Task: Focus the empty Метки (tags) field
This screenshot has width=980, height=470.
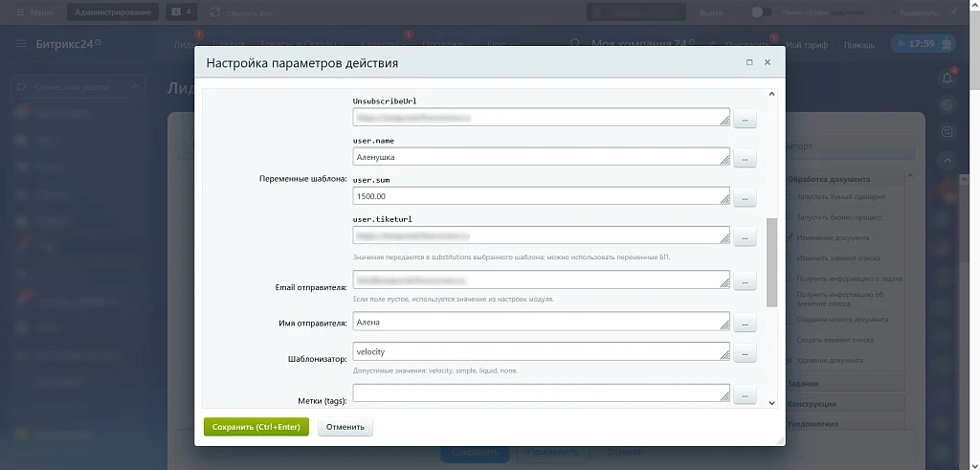Action: (x=542, y=393)
